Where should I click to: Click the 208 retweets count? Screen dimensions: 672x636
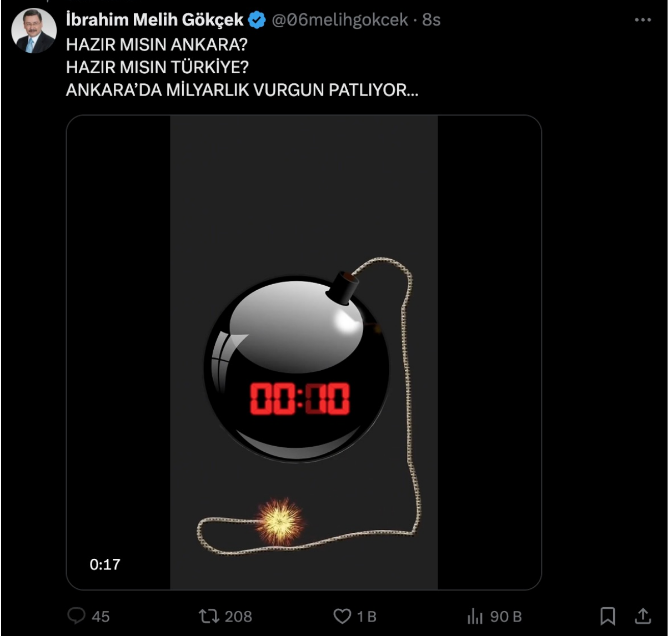tap(238, 617)
